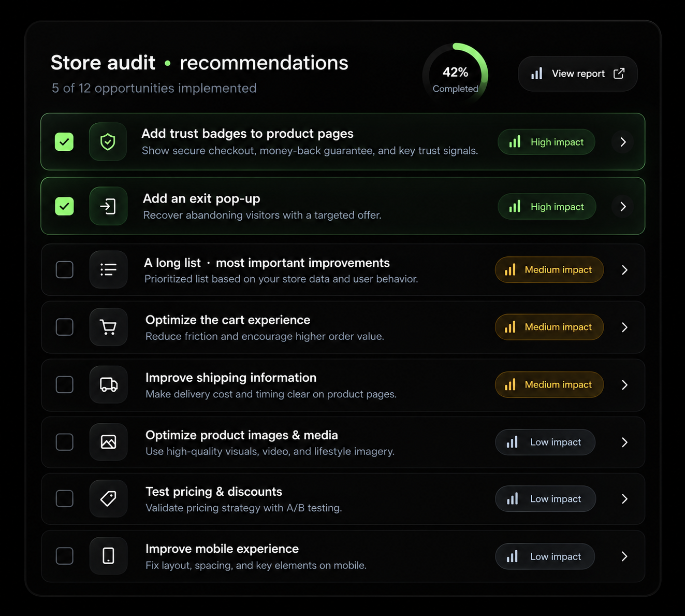Click the mobile phone icon
This screenshot has height=616, width=685.
(108, 556)
